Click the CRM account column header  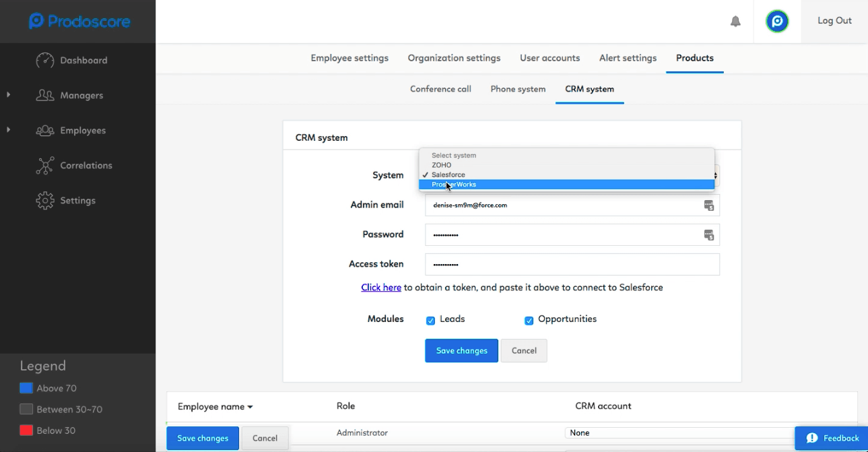click(x=603, y=406)
